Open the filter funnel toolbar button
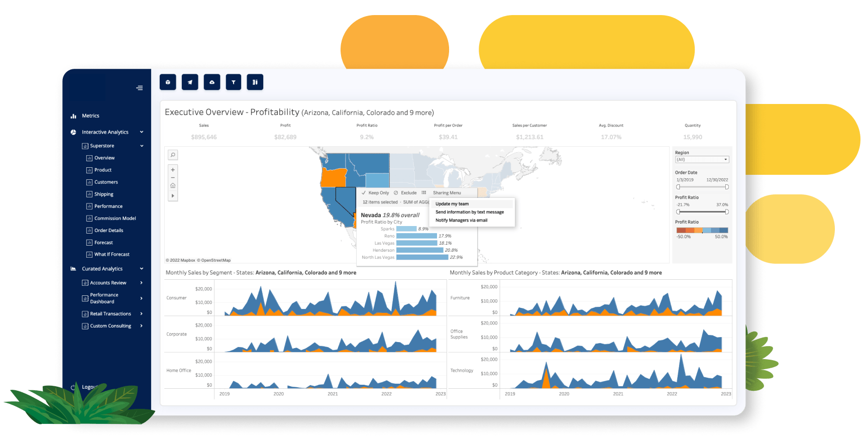 click(x=234, y=82)
